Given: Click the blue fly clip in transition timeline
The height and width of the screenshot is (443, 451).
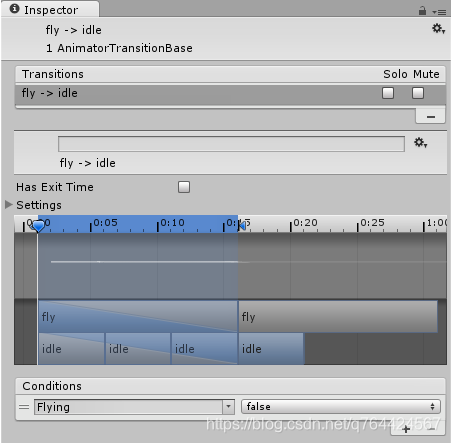Looking at the screenshot, I should [x=138, y=316].
